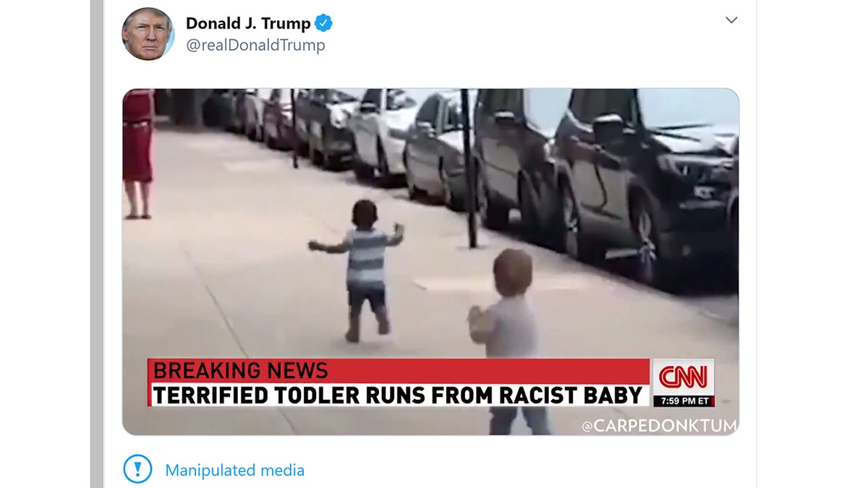Open Donald J. Trump's profile avatar
The image size is (868, 488).
pos(148,34)
